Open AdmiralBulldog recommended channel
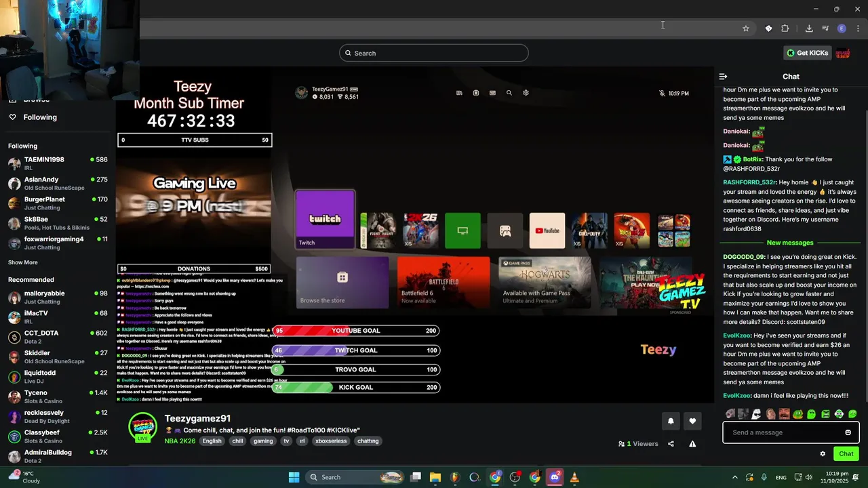 click(58, 455)
